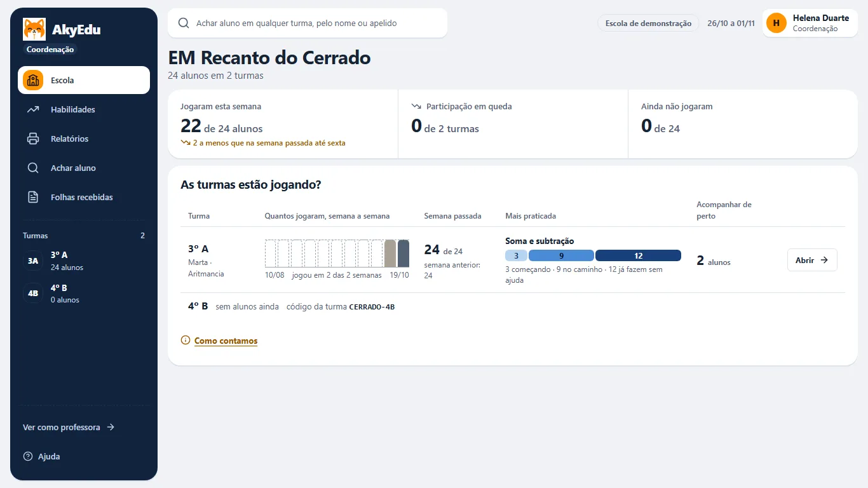Click the class code CERRADO-4B
The width and height of the screenshot is (868, 488).
372,307
